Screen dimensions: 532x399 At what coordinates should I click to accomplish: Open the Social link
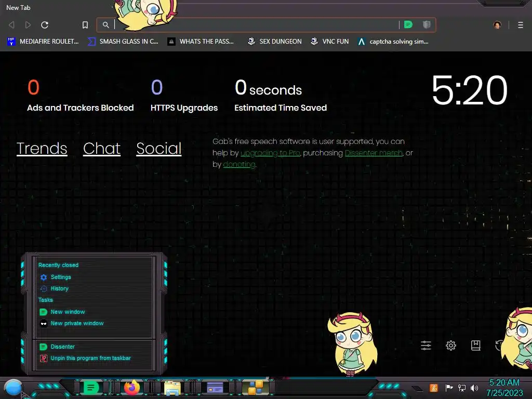(159, 148)
